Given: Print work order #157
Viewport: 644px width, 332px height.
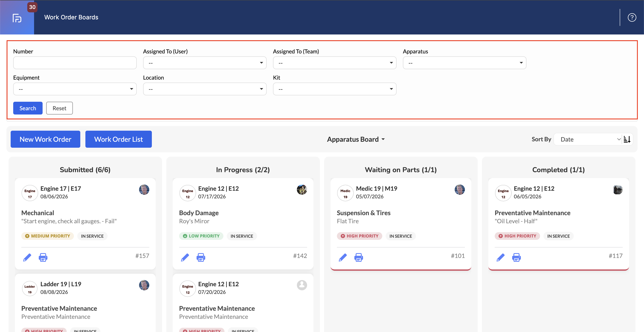Looking at the screenshot, I should [43, 257].
